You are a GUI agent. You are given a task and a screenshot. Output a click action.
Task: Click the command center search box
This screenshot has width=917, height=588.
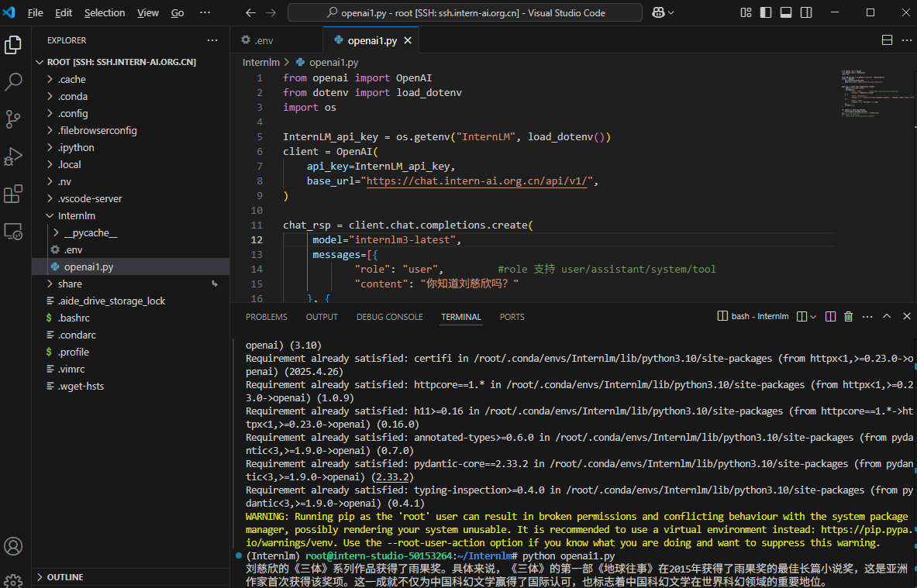(465, 12)
